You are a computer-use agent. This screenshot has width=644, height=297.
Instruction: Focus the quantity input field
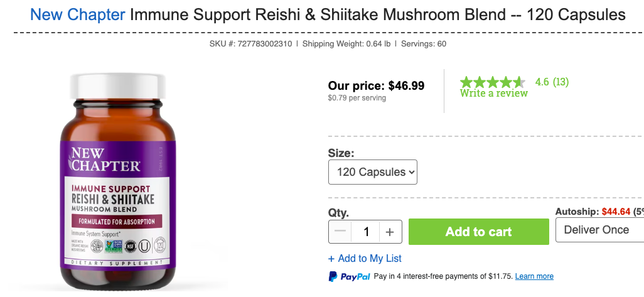point(365,232)
